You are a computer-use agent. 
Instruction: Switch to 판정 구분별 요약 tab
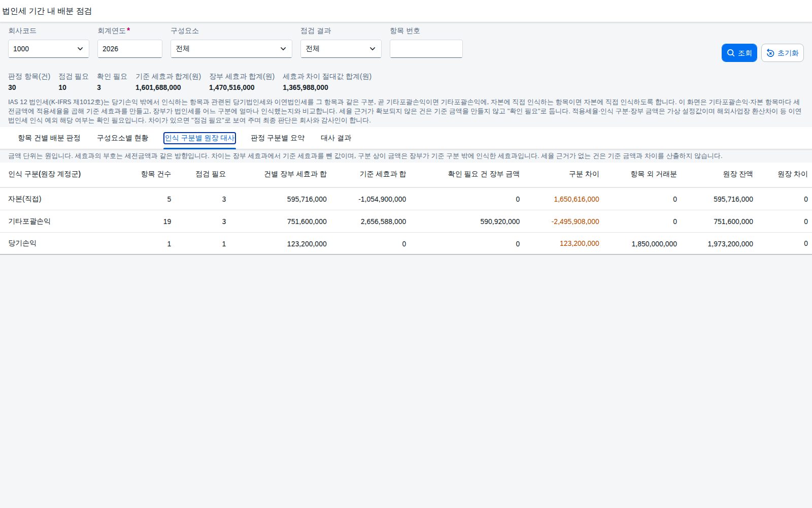click(278, 138)
